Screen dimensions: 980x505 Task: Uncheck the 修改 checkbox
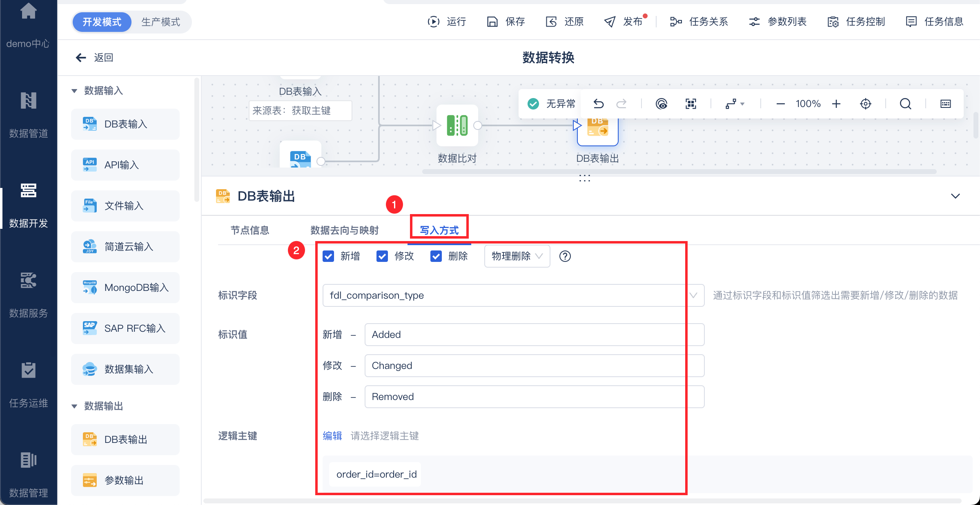(382, 256)
